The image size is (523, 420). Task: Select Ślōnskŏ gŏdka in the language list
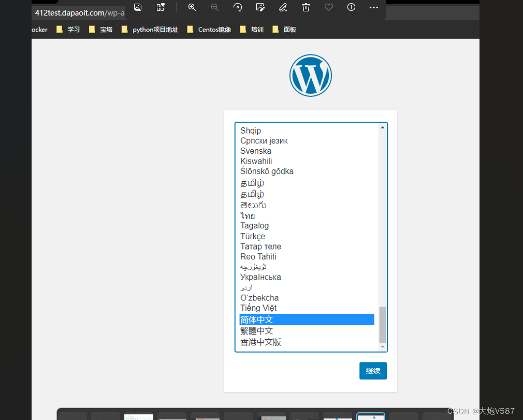tap(307, 171)
